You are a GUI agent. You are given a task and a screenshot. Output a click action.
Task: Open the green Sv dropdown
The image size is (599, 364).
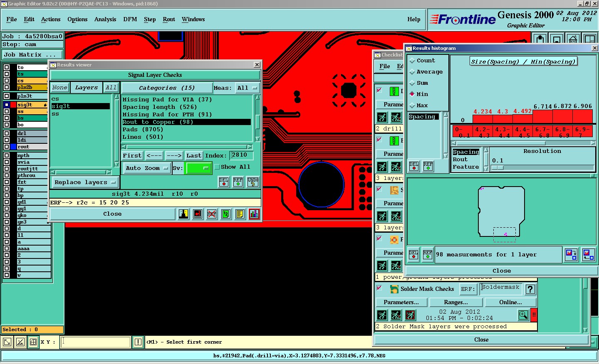199,168
